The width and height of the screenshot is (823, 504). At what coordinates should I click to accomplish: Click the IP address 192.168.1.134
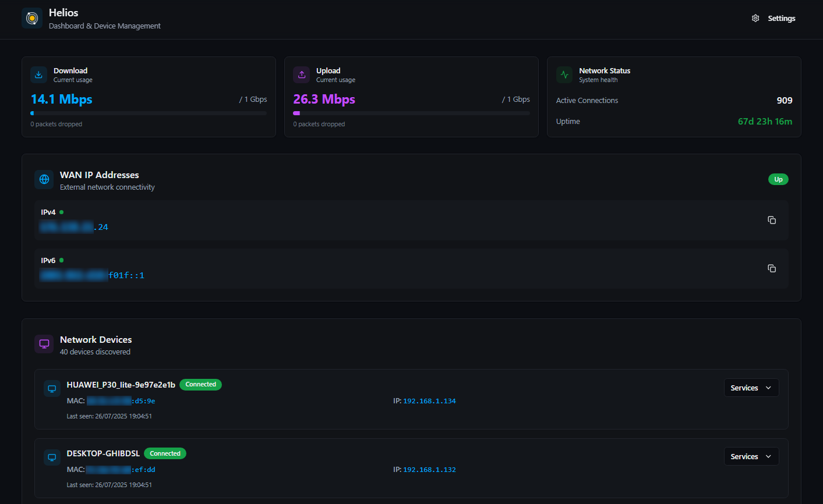[430, 401]
